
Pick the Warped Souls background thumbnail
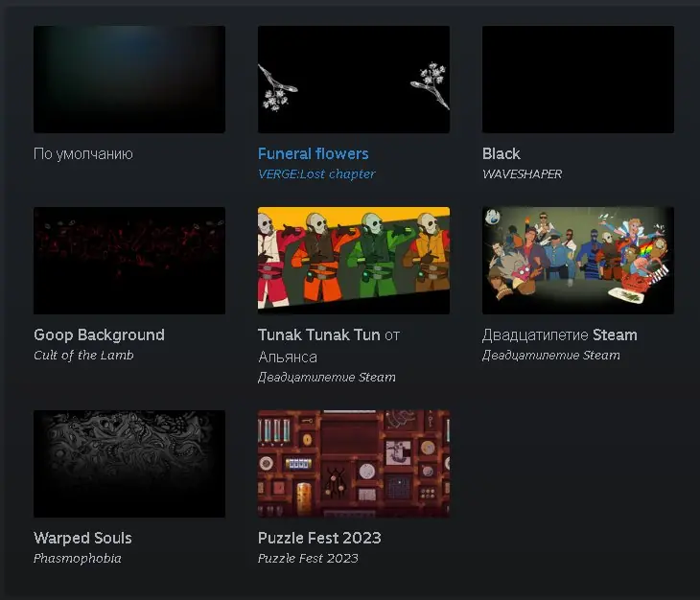tap(129, 464)
